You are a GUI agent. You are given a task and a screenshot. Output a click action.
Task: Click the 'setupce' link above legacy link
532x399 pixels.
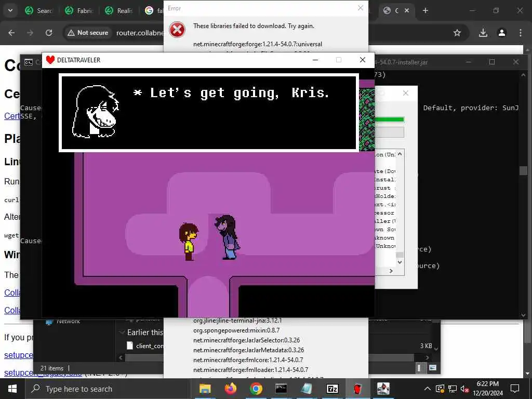point(19,355)
